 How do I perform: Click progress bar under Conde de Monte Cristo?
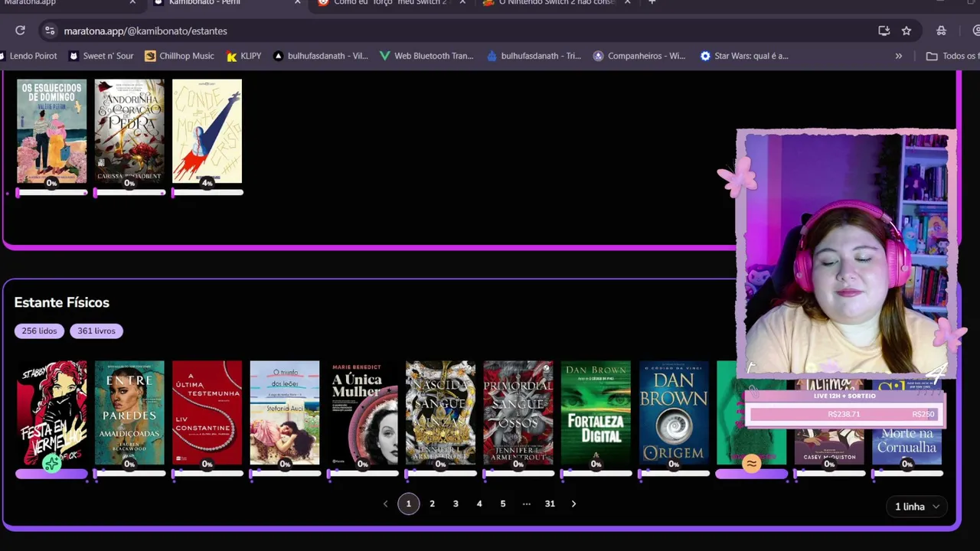(207, 193)
